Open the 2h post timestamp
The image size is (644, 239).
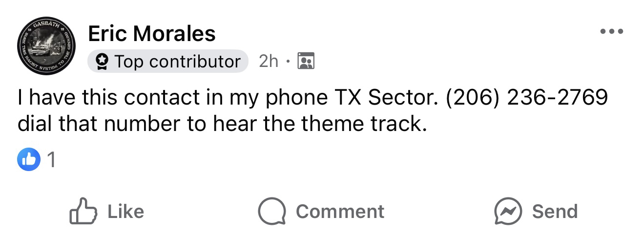pyautogui.click(x=269, y=61)
